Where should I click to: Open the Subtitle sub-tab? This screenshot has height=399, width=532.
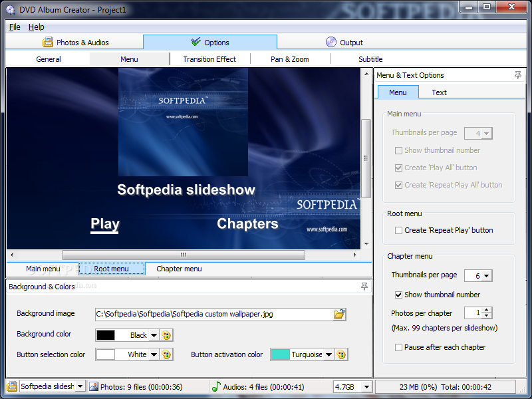pos(370,59)
